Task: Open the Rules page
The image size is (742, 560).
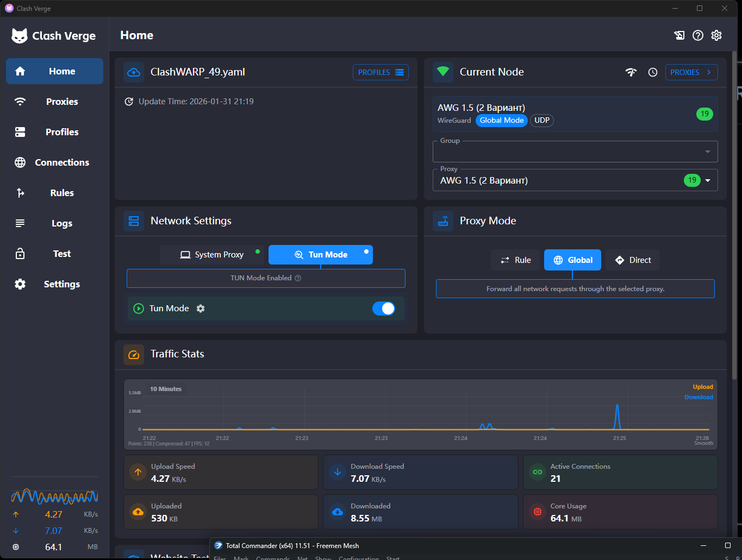Action: [x=54, y=193]
